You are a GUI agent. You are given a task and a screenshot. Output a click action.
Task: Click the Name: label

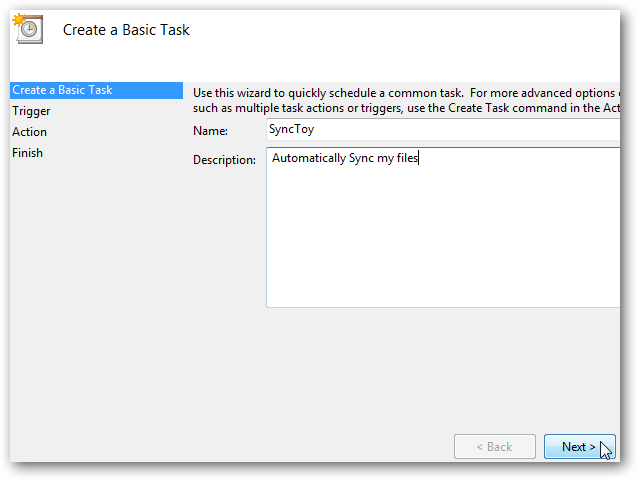(210, 131)
